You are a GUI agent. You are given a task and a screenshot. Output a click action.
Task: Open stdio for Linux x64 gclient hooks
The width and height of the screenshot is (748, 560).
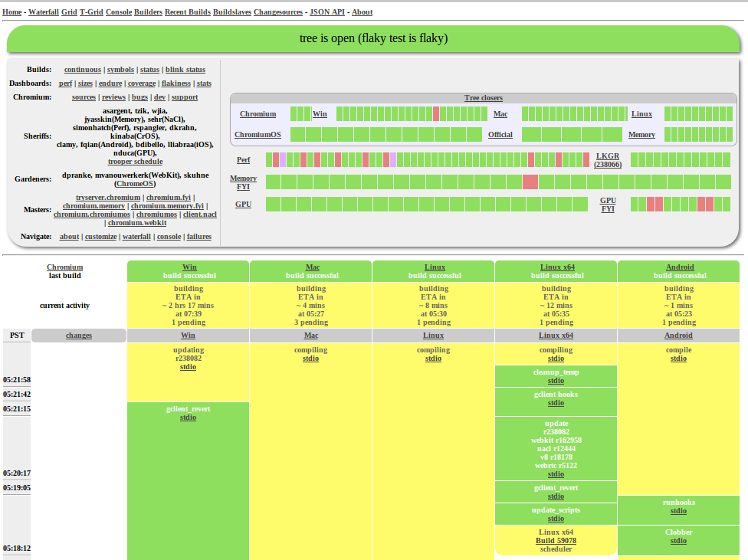point(556,403)
